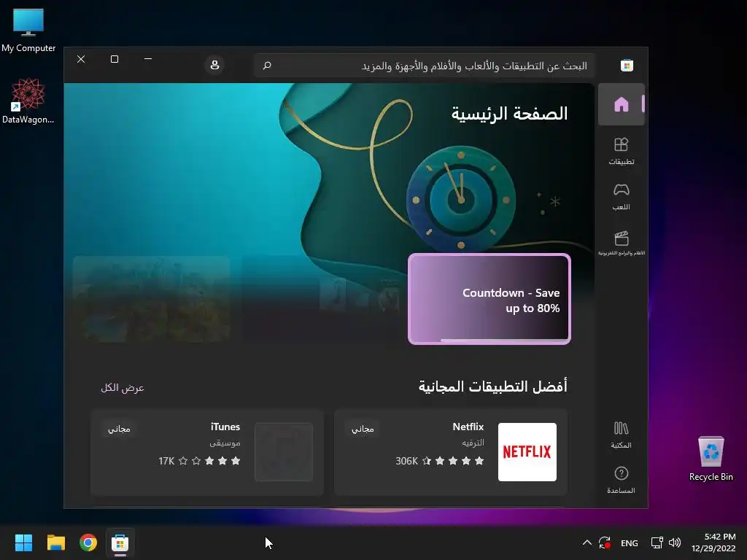Click the Netflix 306K star rating
This screenshot has width=747, height=560.
click(439, 461)
